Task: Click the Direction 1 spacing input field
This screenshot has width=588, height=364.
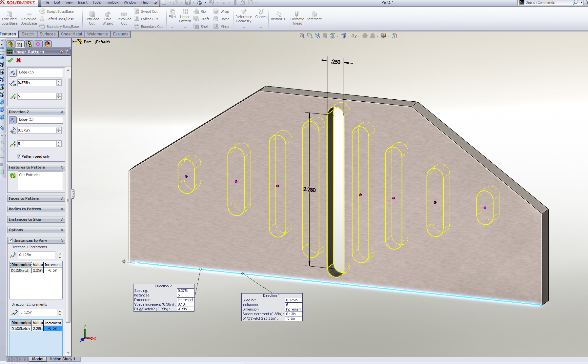Action: [x=37, y=83]
